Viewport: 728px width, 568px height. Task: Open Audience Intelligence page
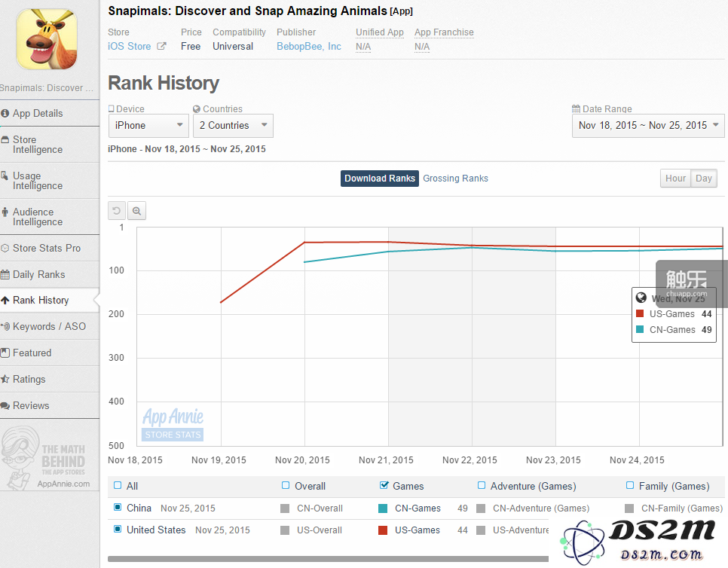pyautogui.click(x=50, y=217)
